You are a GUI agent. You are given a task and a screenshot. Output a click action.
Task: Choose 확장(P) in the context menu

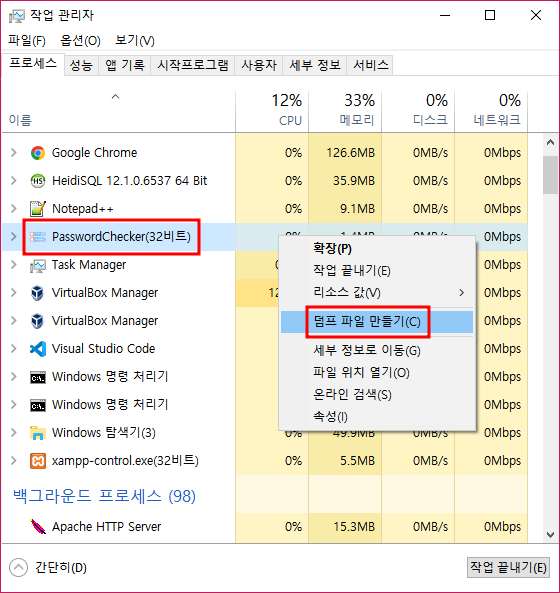point(376,249)
